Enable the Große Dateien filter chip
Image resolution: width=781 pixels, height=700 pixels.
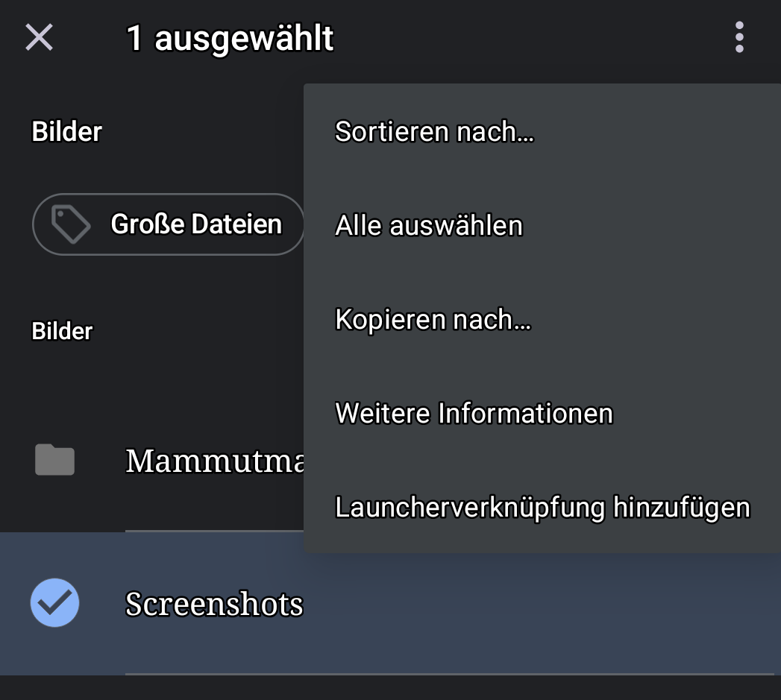(x=195, y=224)
